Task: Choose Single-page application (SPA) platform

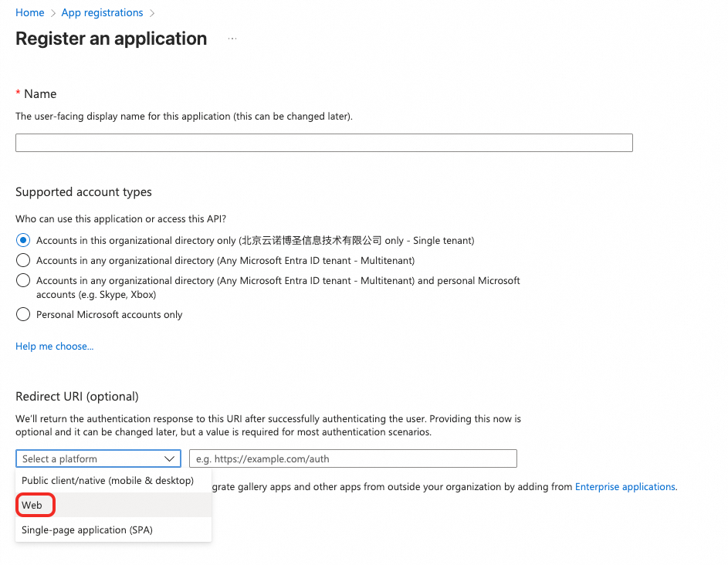Action: click(113, 529)
